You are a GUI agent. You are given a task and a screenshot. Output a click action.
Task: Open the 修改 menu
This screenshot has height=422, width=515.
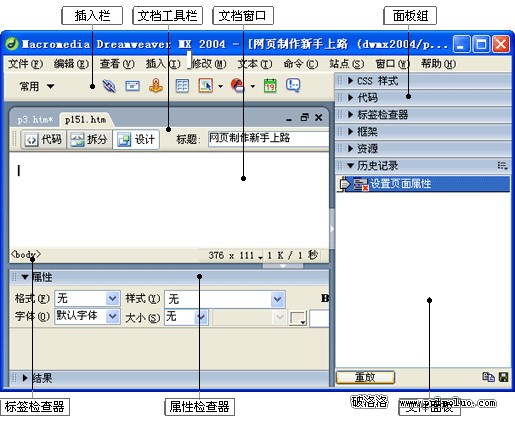(x=209, y=64)
